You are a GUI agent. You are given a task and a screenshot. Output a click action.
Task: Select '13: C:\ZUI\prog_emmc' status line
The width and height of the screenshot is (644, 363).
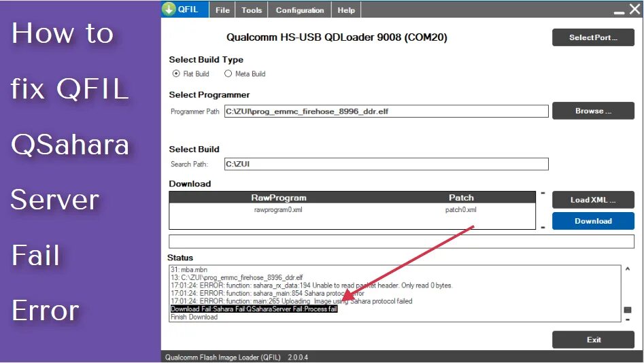(x=237, y=277)
